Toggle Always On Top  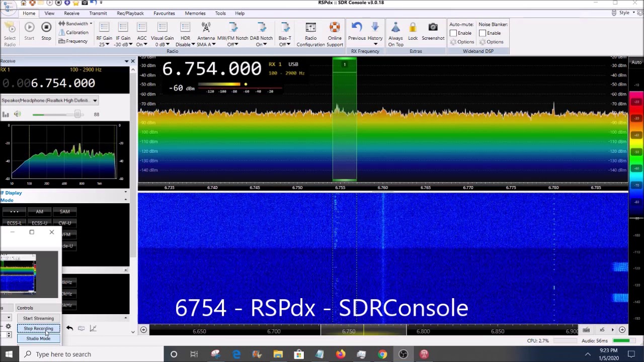(x=395, y=35)
